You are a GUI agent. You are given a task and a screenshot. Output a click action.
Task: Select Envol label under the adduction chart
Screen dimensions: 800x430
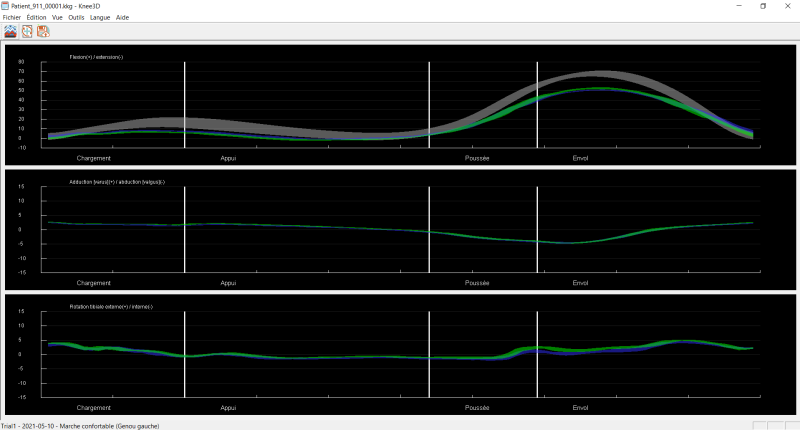click(580, 283)
